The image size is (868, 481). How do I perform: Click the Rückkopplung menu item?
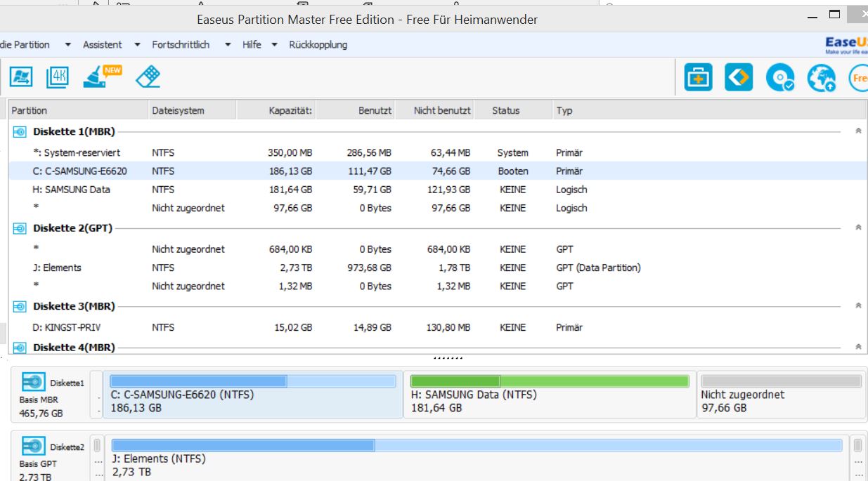(x=318, y=44)
